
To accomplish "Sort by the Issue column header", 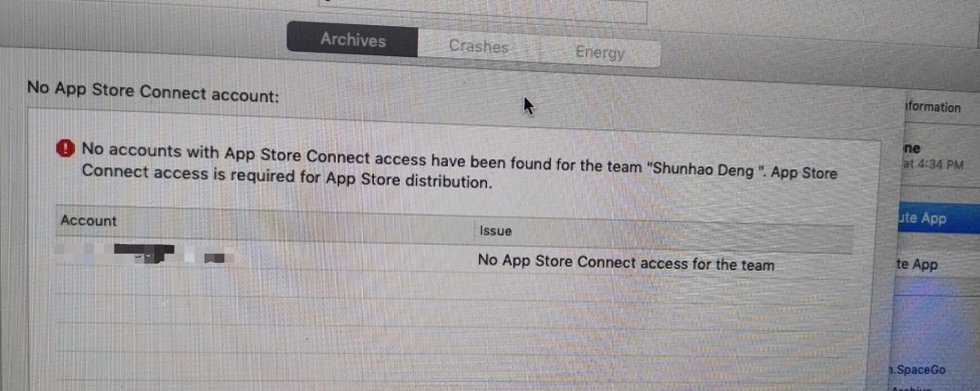I will [496, 231].
